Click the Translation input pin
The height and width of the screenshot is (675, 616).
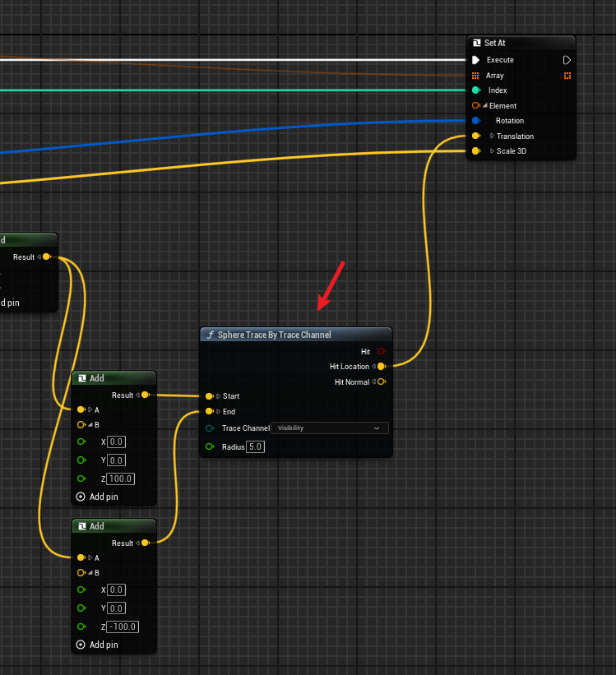(476, 136)
